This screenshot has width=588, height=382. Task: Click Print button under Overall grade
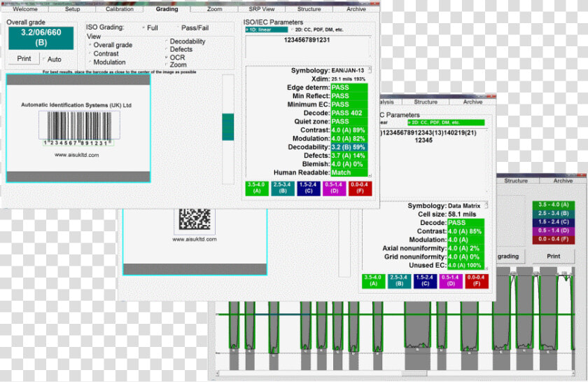pos(24,59)
